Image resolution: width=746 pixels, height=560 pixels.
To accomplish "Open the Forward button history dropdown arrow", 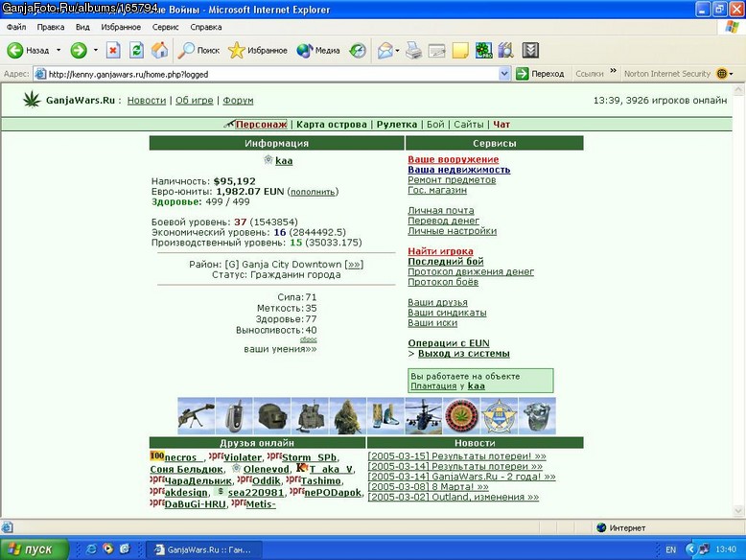I will (95, 50).
